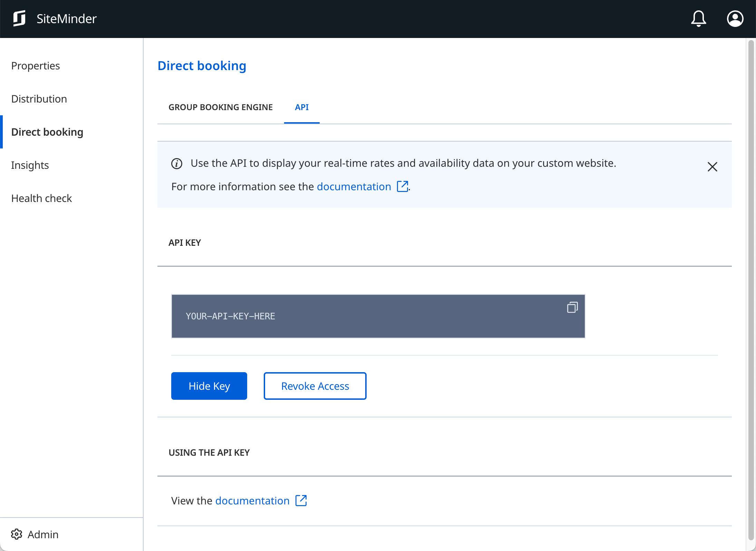Click the info icon in the banner
The height and width of the screenshot is (551, 756).
177,164
